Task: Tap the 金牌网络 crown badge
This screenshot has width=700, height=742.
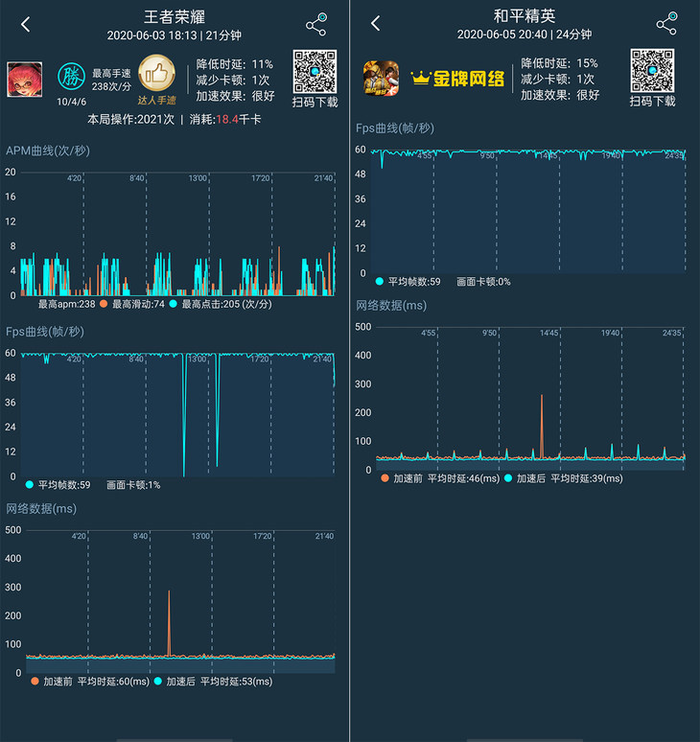Action: [x=457, y=79]
